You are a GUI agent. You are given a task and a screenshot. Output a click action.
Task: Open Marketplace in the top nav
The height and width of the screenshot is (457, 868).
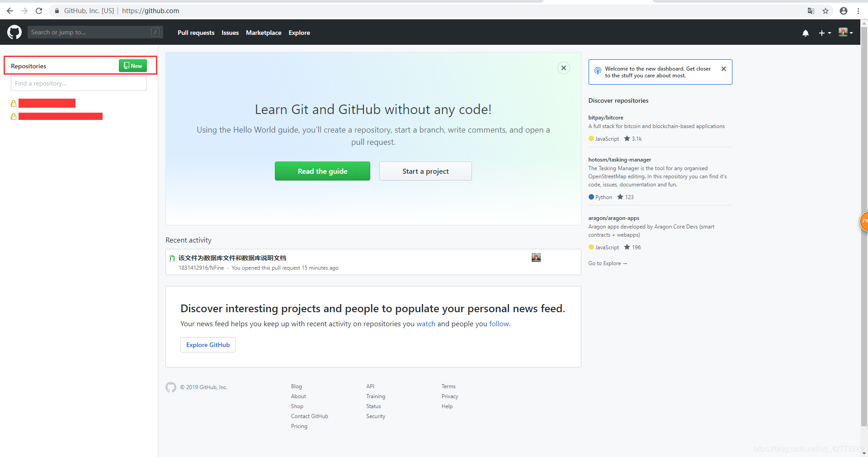264,33
